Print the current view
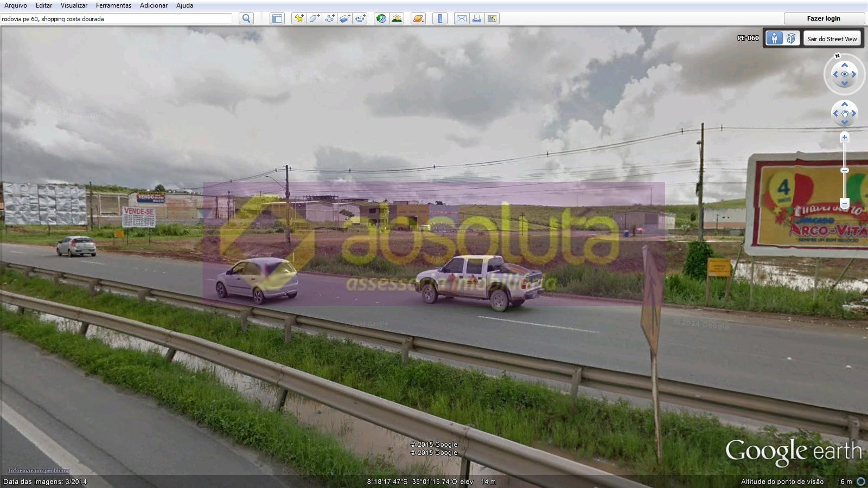Image resolution: width=868 pixels, height=488 pixels. coord(477,18)
